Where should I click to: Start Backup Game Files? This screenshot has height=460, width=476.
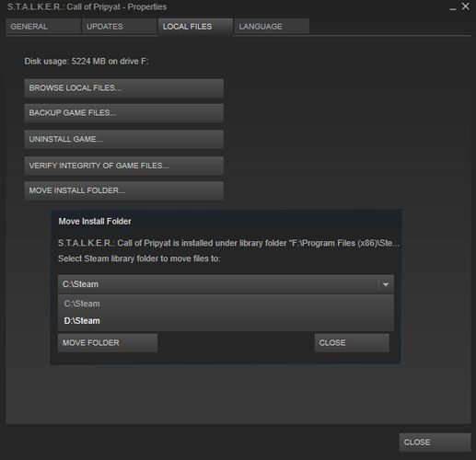point(124,113)
